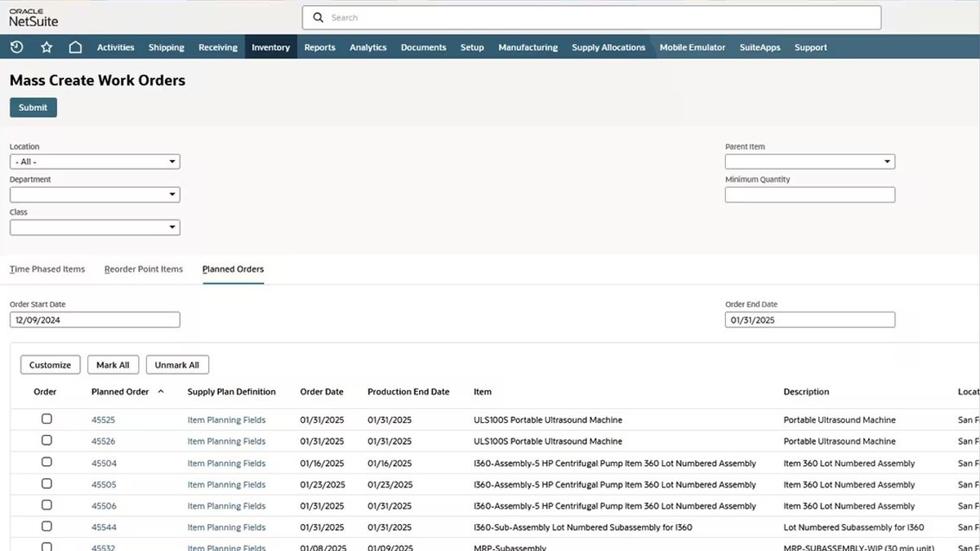Open the Manufacturing menu
The image size is (980, 551).
pos(528,47)
